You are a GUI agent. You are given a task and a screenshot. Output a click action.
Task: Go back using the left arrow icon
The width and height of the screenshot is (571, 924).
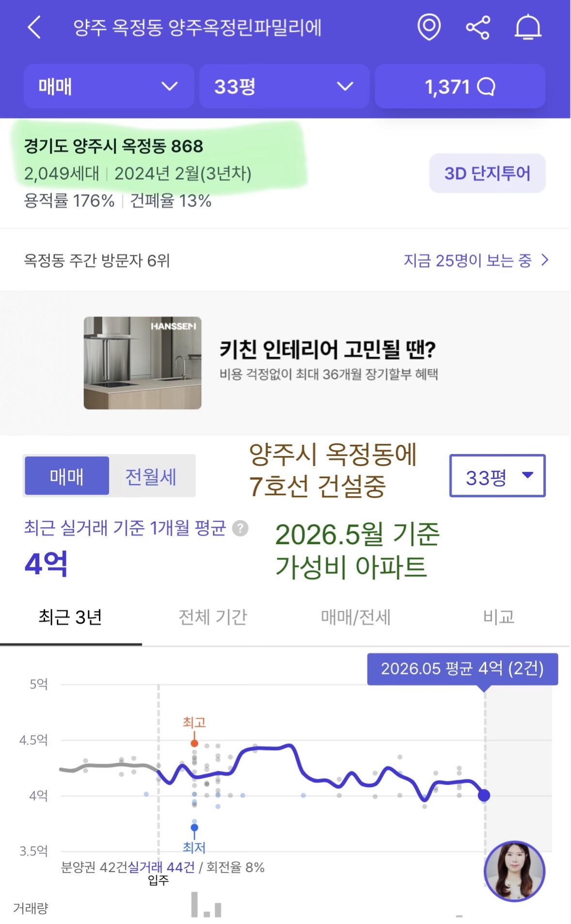pos(34,27)
